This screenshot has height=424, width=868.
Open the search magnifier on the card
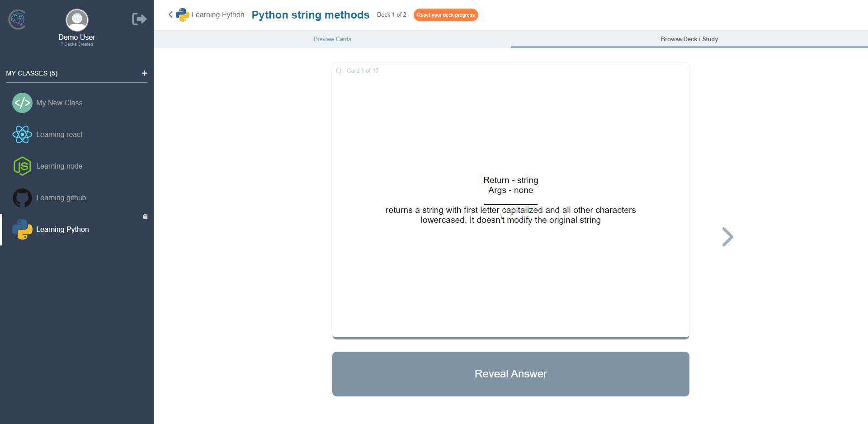tap(339, 71)
